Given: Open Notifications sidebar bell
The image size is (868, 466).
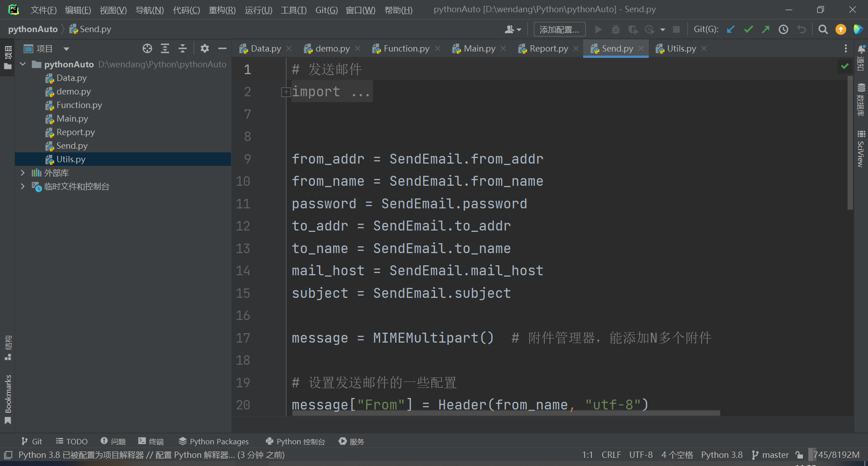Looking at the screenshot, I should tap(861, 57).
